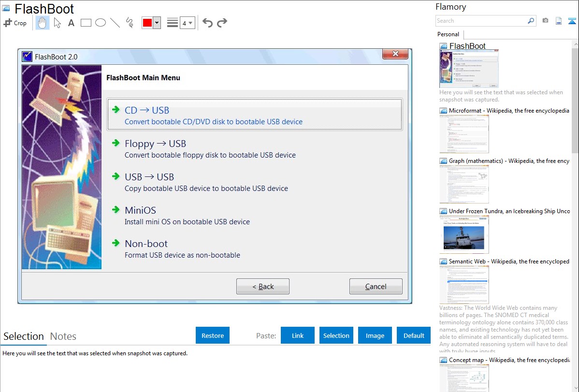
Task: Close the FlashBoot 2.0 window
Action: tap(395, 54)
